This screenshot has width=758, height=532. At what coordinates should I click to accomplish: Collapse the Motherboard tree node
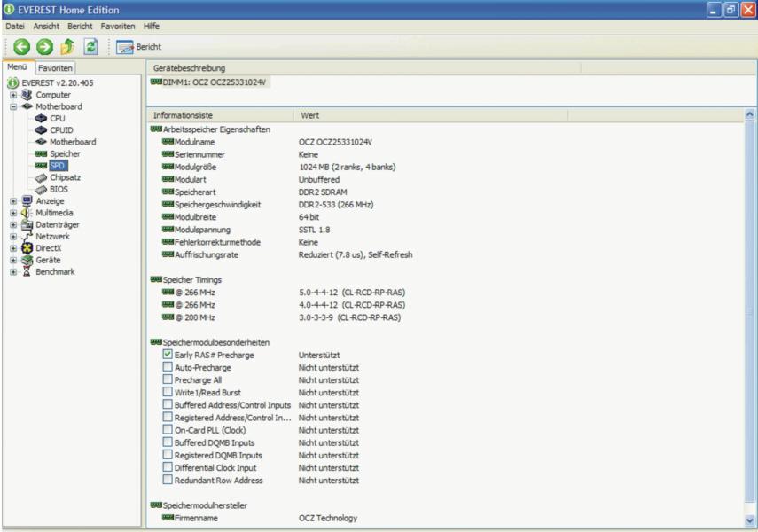click(x=14, y=106)
